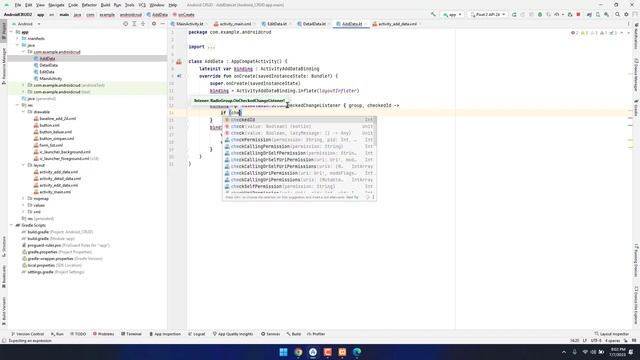
Task: Open the app run configuration dropdown
Action: tap(452, 15)
